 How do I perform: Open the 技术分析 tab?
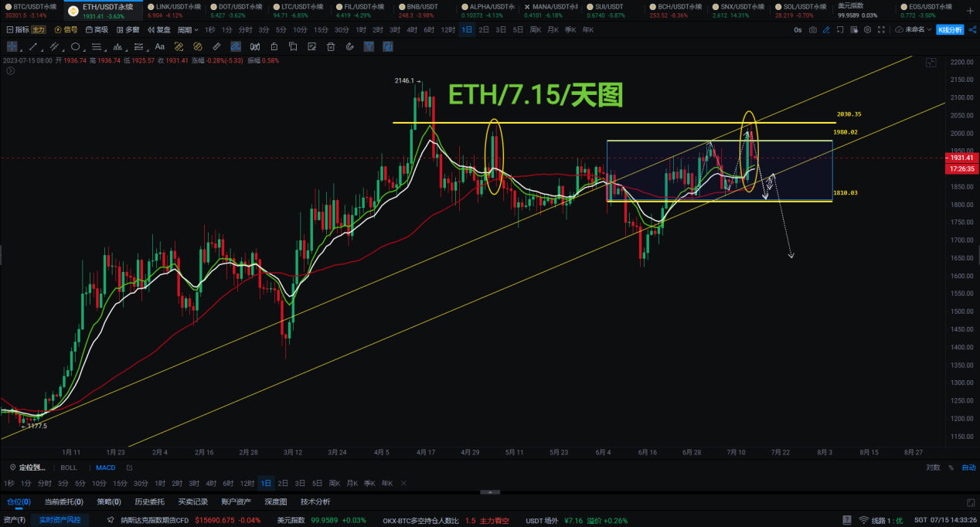(x=315, y=501)
